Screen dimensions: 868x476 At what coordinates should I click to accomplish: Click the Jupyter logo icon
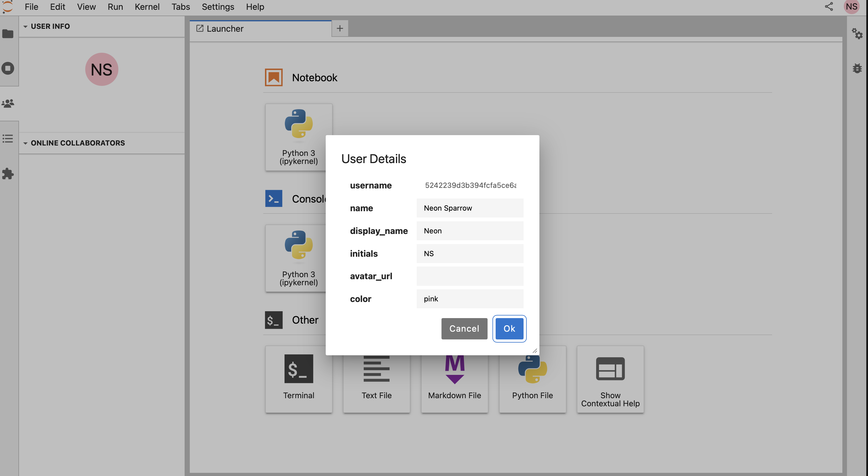[x=7, y=7]
